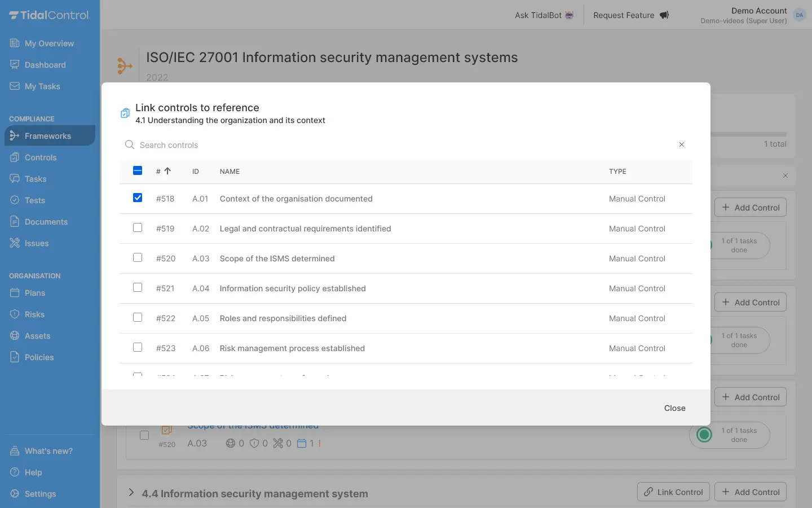Uncheck control #518 Context of the organisation

point(138,198)
